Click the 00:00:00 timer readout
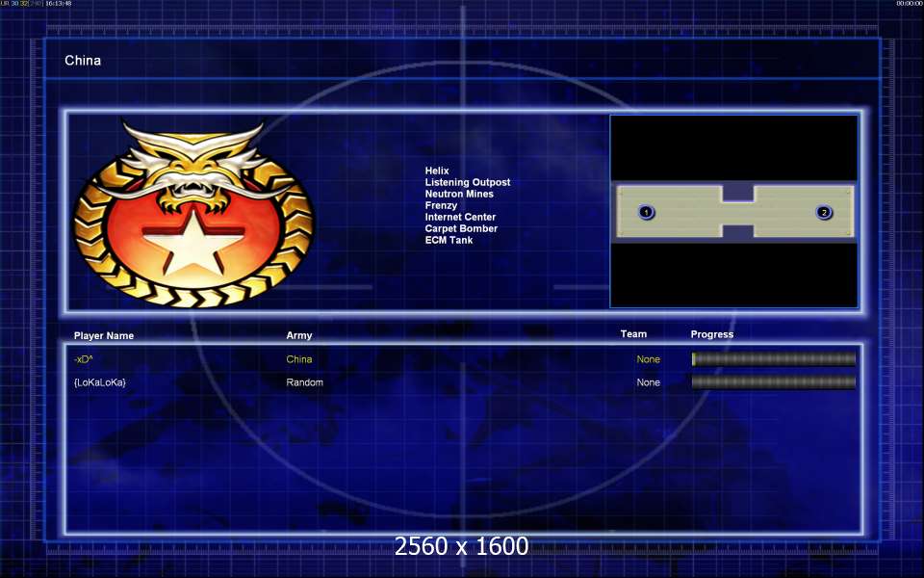Viewport: 924px width, 578px height. (910, 4)
